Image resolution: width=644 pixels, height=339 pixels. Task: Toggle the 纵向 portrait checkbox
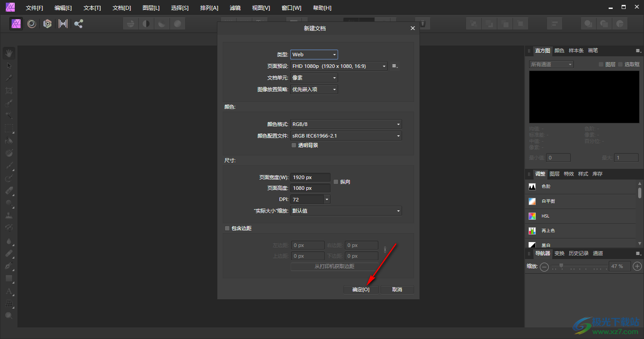click(336, 182)
